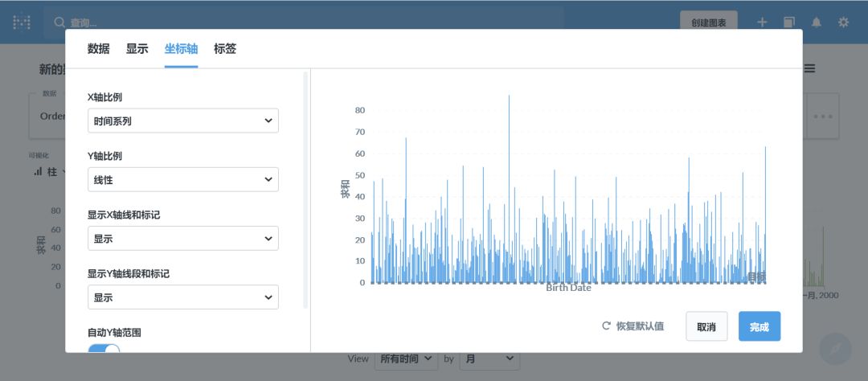This screenshot has height=381, width=868.
Task: Click the search query input field
Action: [303, 23]
